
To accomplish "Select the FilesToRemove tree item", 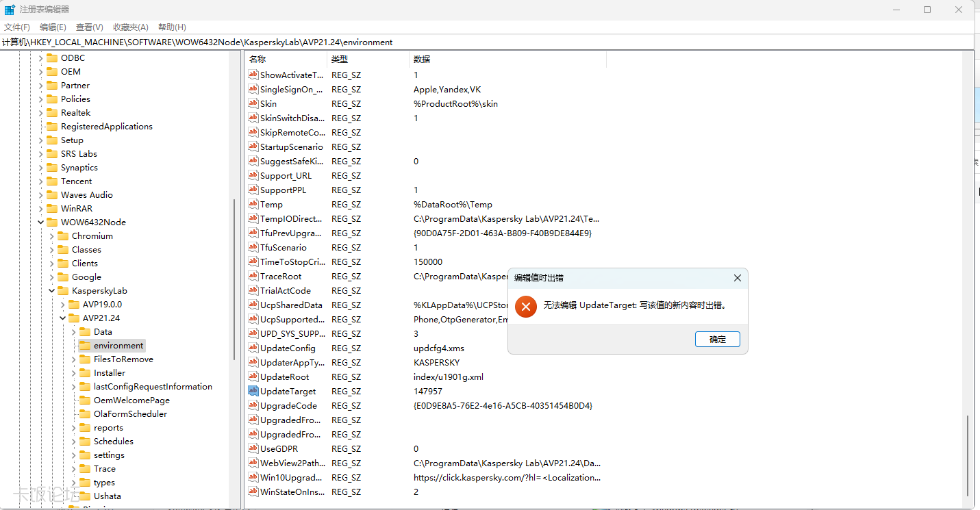I will [123, 359].
